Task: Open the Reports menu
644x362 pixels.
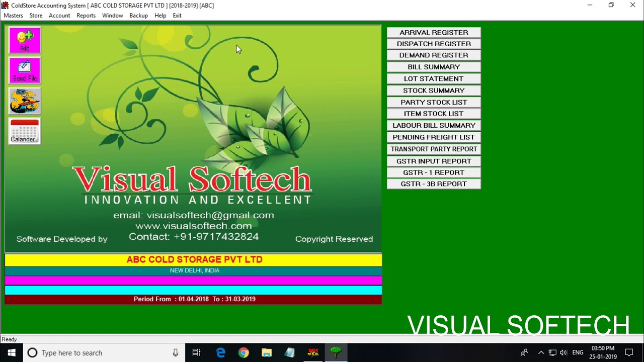Action: point(86,16)
